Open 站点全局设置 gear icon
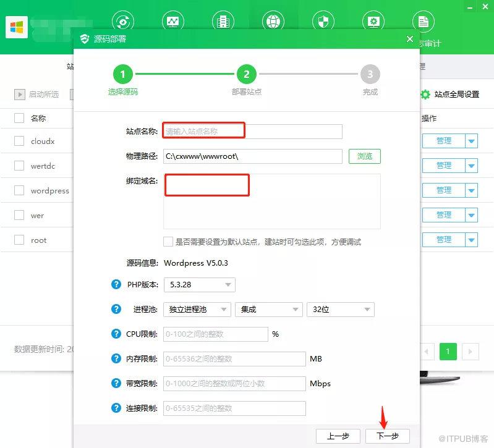This screenshot has height=448, width=494. [x=425, y=94]
